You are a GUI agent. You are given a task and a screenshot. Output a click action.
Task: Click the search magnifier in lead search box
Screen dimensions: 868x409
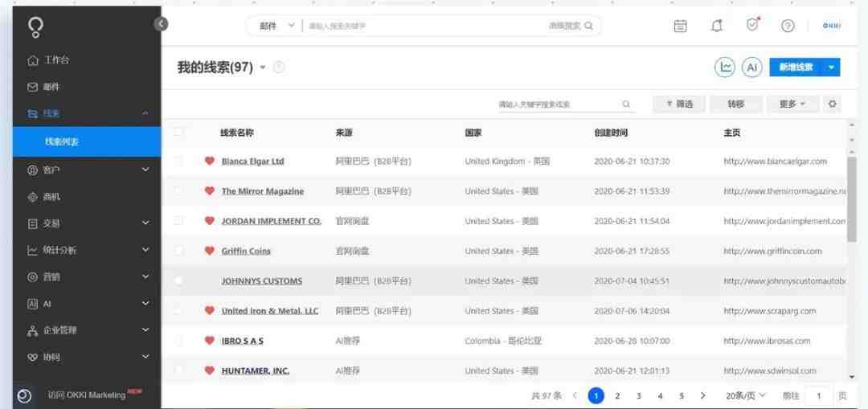[x=626, y=104]
